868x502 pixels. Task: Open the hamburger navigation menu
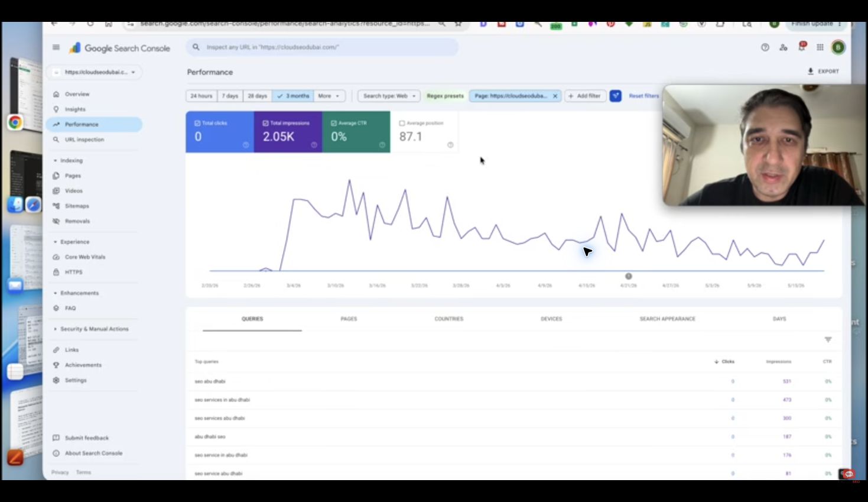56,47
